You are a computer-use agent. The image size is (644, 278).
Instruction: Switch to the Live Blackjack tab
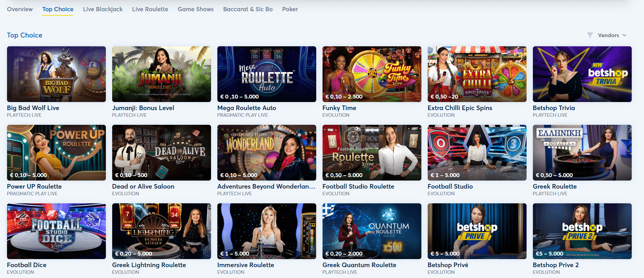click(x=103, y=9)
